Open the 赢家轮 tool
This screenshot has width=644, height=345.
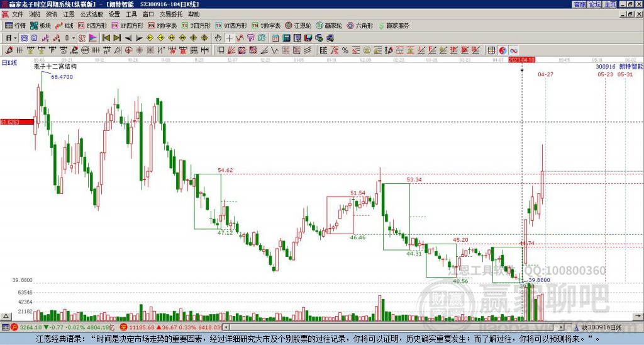(x=329, y=25)
